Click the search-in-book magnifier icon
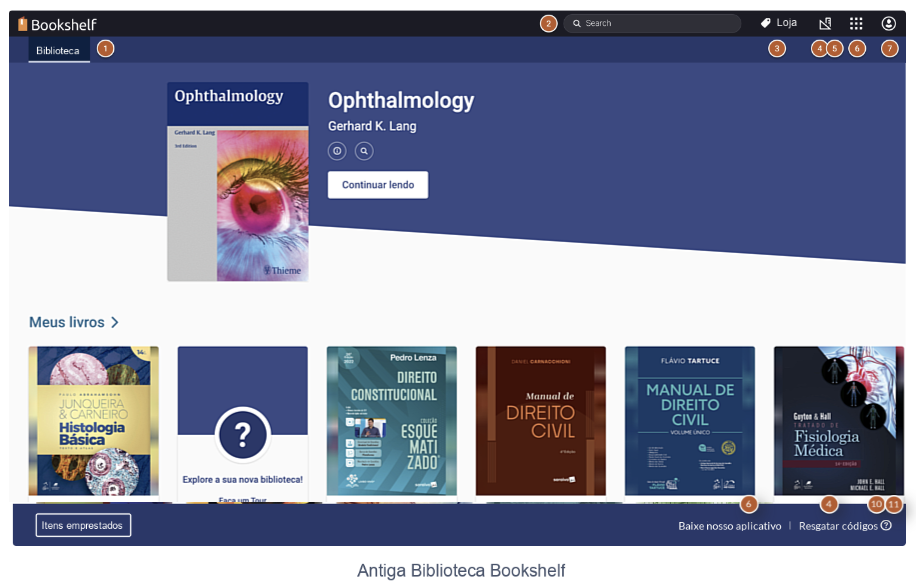This screenshot has width=916, height=584. 364,151
